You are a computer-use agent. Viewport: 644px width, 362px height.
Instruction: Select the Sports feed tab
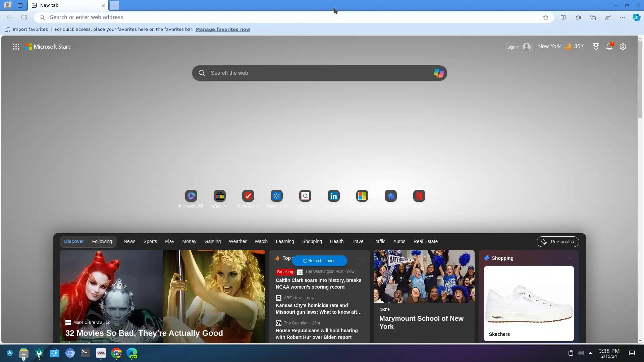[x=150, y=241]
